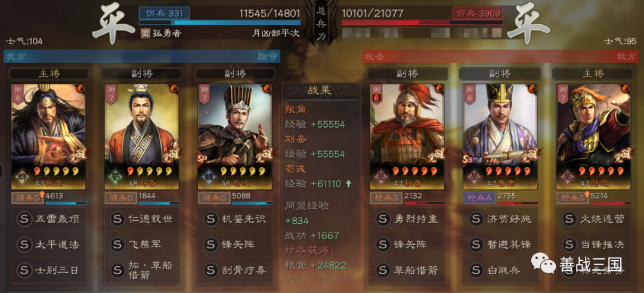
Task: Click the blue total troop strength bar
Action: click(x=219, y=23)
